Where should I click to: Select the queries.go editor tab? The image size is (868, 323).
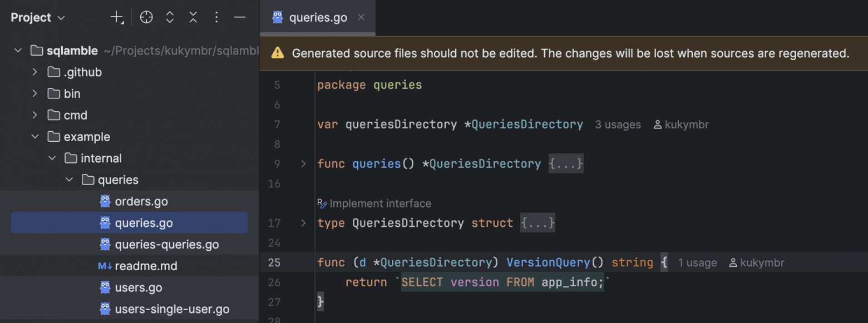tap(317, 18)
